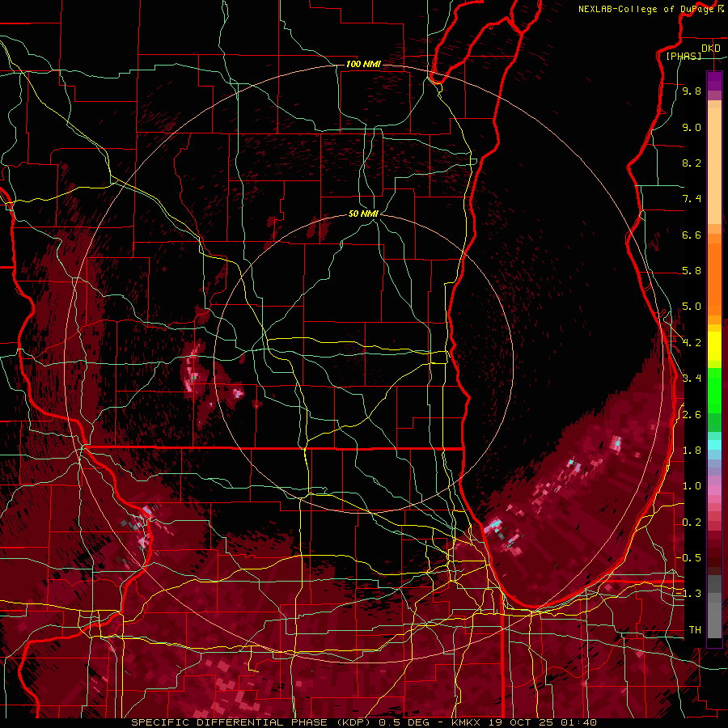728x728 pixels.
Task: Click the 1.8 legend value
Action: tap(692, 451)
